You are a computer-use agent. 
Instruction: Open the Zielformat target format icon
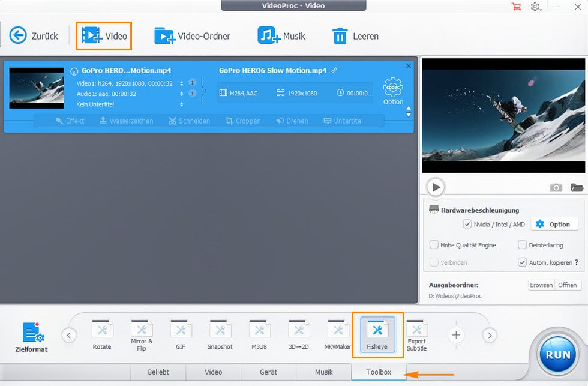31,337
